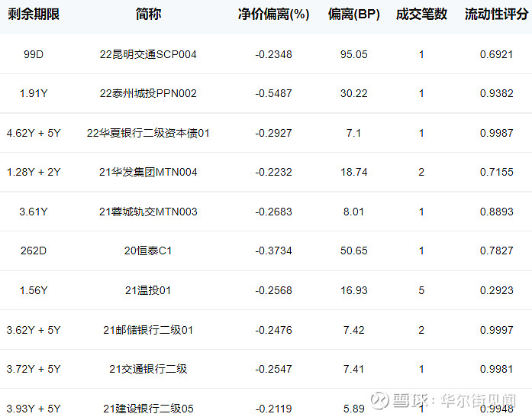The image size is (532, 417).
Task: Click net price deviation -0.2683
Action: click(273, 212)
